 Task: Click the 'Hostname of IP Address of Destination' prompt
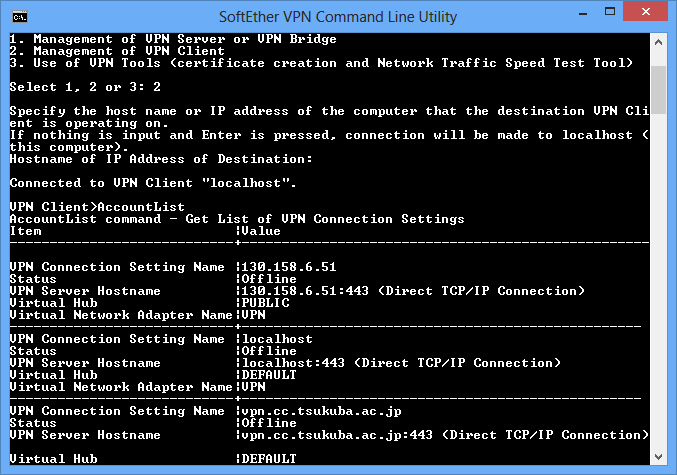point(161,159)
